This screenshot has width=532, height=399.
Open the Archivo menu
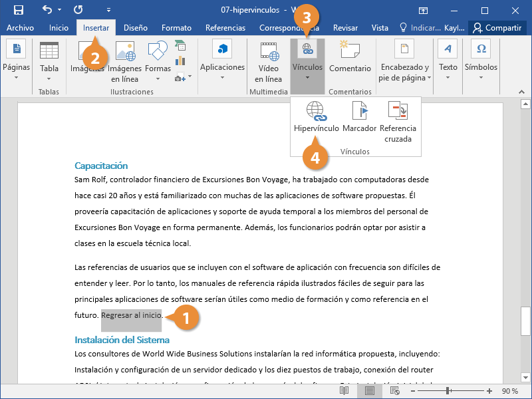click(x=20, y=28)
